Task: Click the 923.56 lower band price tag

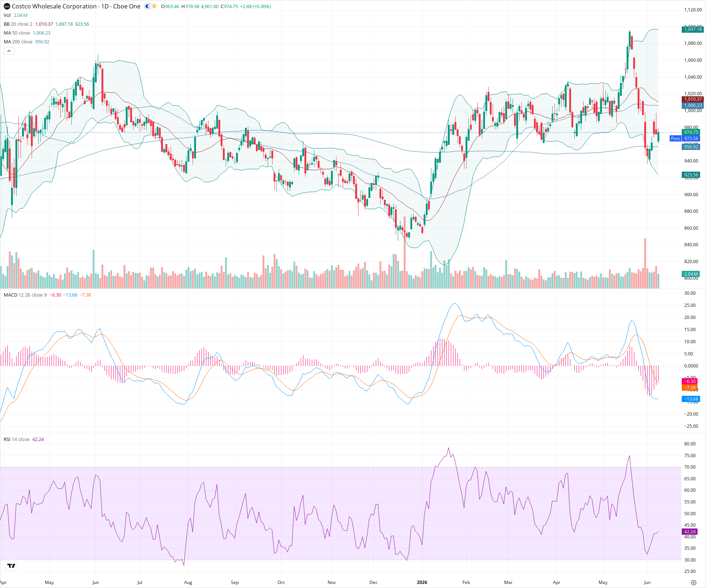Action: click(x=691, y=175)
